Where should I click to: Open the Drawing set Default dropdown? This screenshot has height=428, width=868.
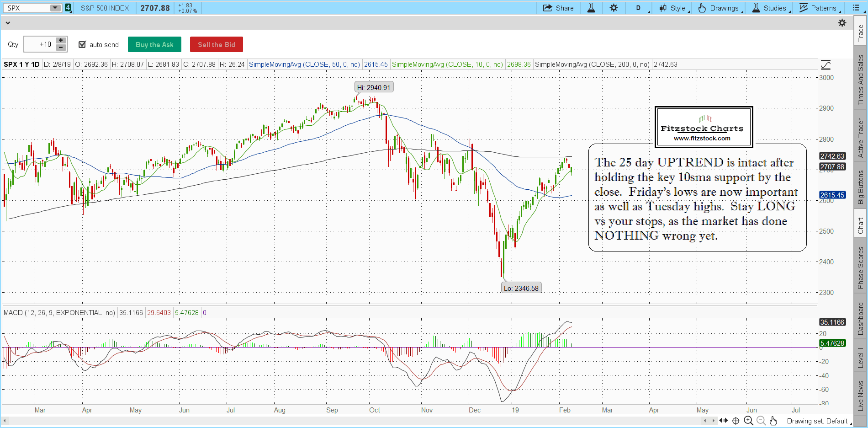817,421
